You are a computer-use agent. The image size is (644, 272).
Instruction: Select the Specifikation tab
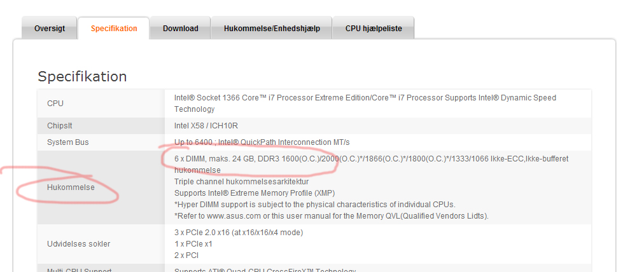(x=114, y=29)
